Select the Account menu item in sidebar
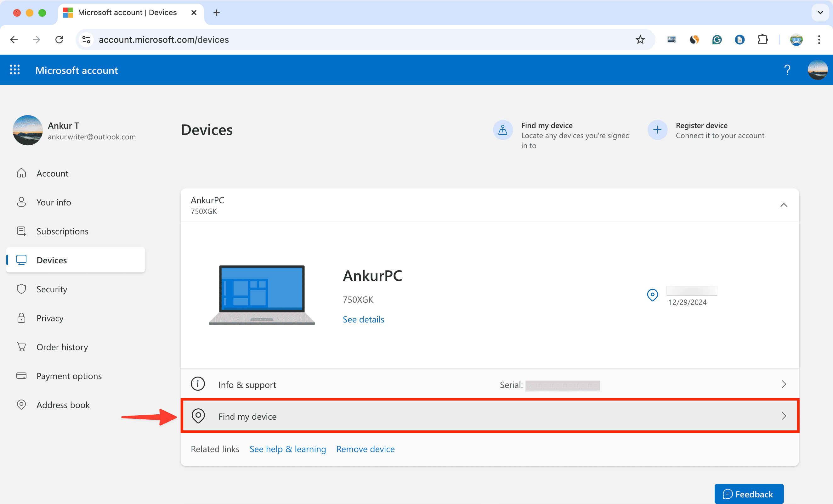This screenshot has width=833, height=504. click(52, 173)
